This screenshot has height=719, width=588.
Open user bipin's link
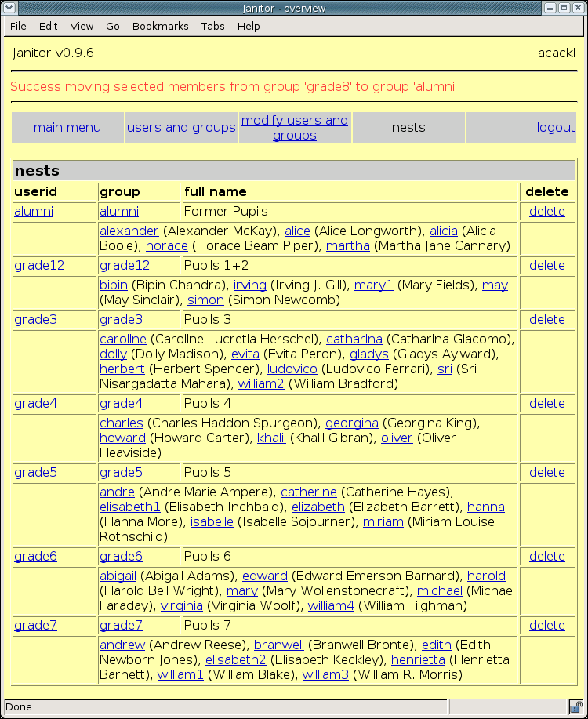point(114,285)
